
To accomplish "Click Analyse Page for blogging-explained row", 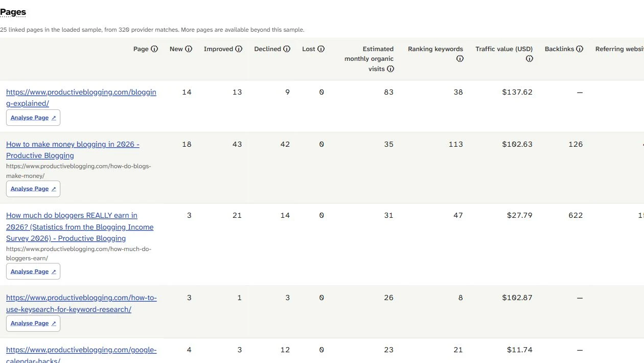I will point(33,118).
